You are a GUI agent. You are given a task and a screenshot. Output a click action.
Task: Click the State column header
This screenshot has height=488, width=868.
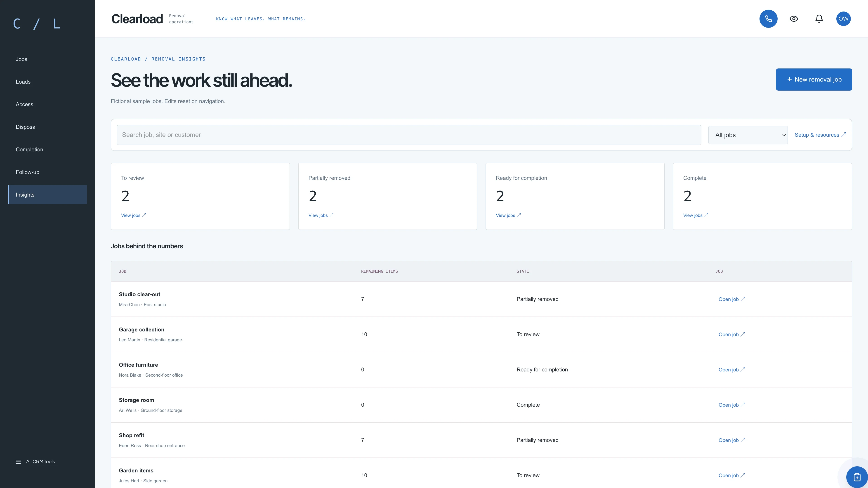tap(523, 271)
